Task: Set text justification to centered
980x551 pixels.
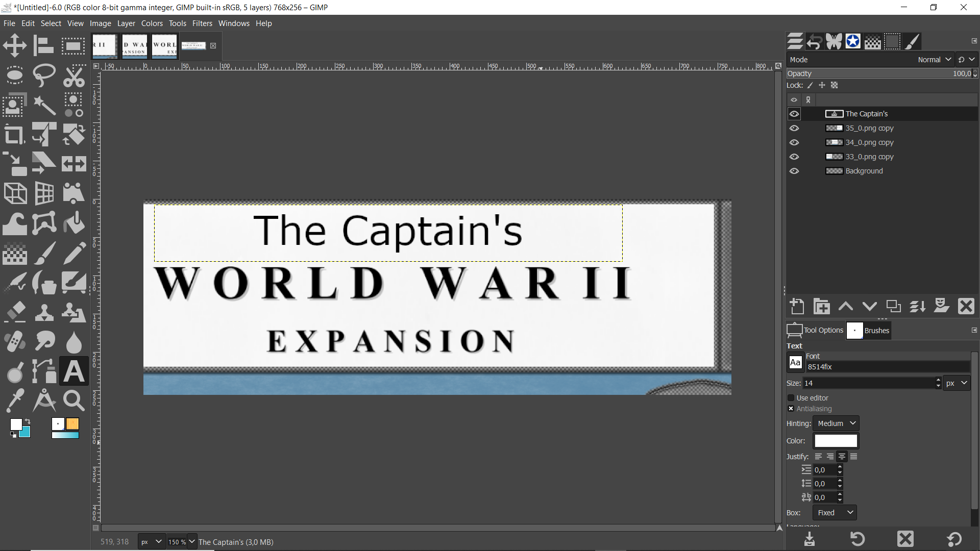Action: 842,457
